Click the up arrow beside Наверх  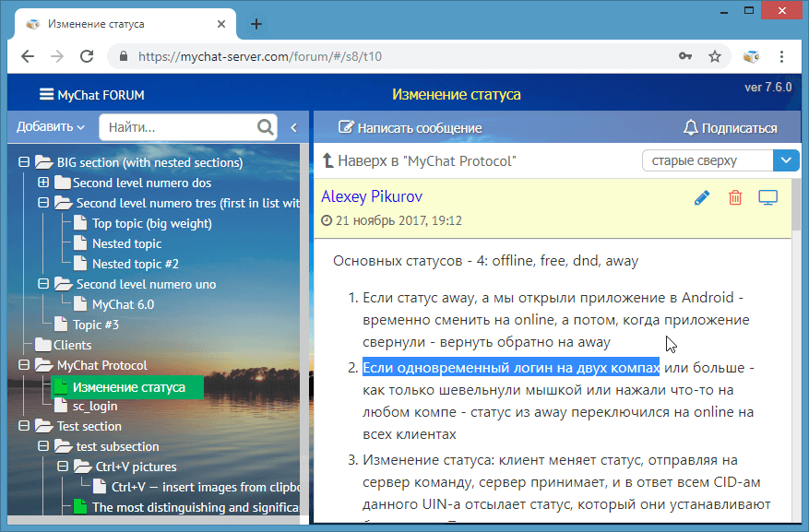point(329,160)
